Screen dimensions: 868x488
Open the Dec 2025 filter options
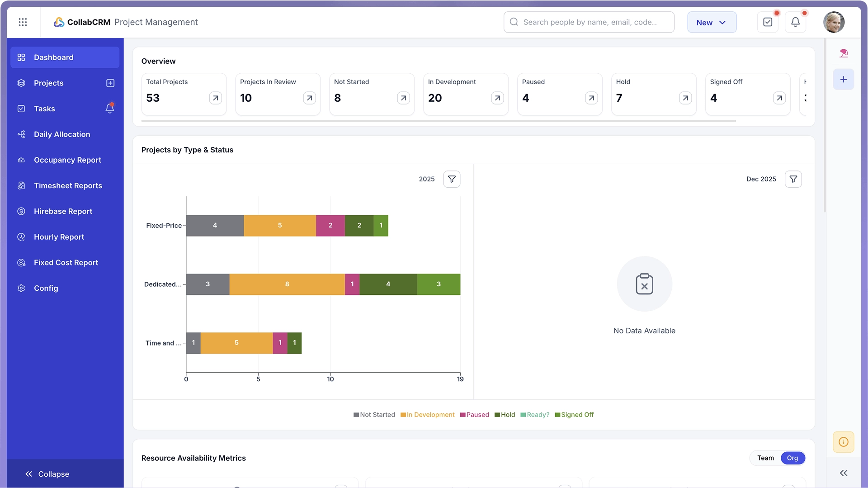(793, 179)
